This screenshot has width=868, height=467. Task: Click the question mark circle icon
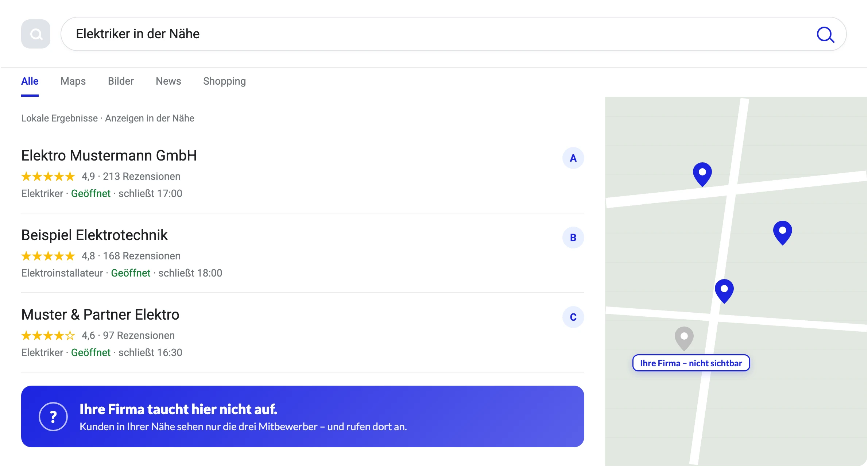(53, 416)
